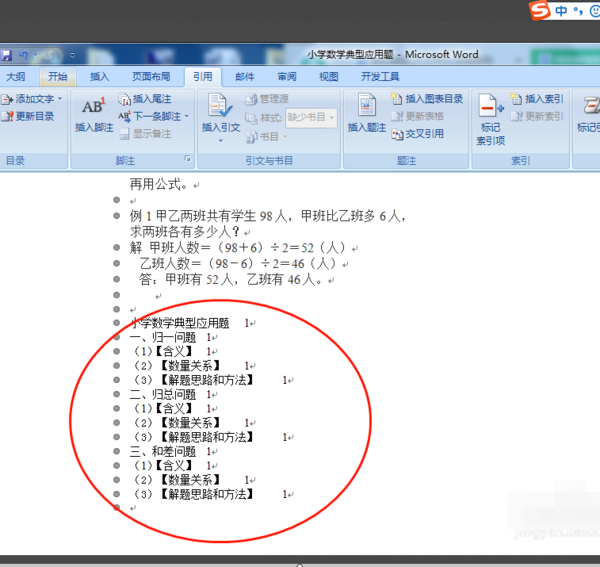Click the TOC entry 一、归一问题
The height and width of the screenshot is (567, 600).
[x=163, y=337]
